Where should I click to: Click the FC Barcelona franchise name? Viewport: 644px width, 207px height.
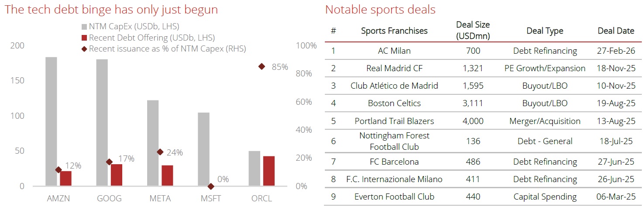(394, 162)
